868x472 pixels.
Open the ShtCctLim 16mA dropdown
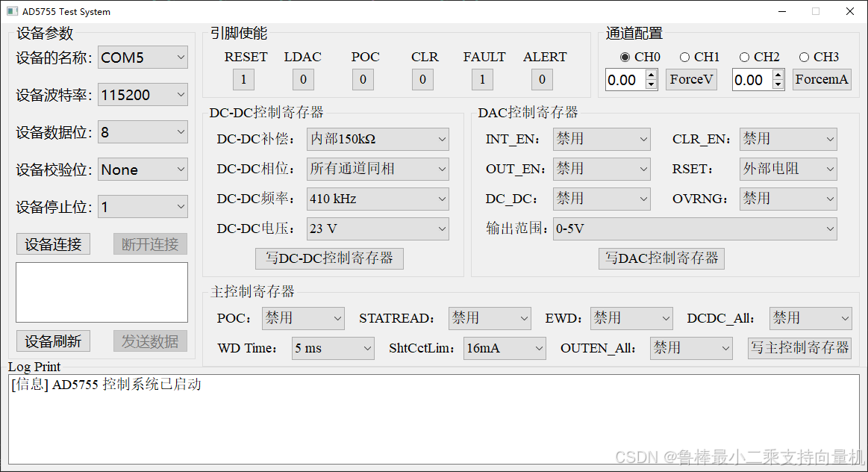505,349
